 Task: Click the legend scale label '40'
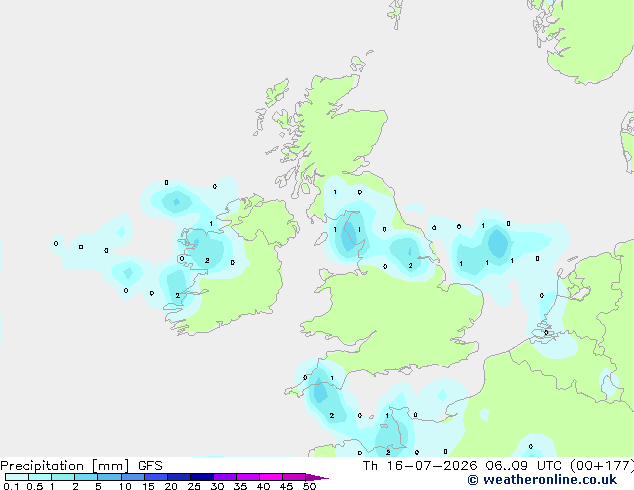(x=263, y=486)
